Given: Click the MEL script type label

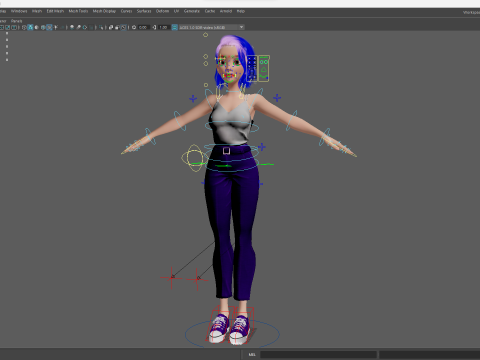Looking at the screenshot, I should click(x=252, y=354).
